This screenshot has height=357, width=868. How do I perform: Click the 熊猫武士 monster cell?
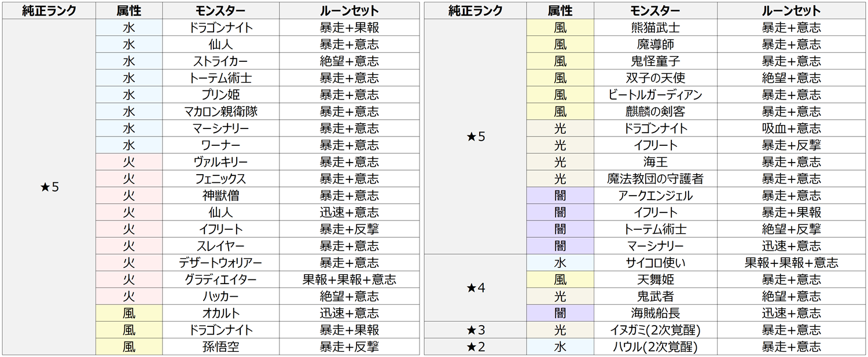click(x=655, y=28)
